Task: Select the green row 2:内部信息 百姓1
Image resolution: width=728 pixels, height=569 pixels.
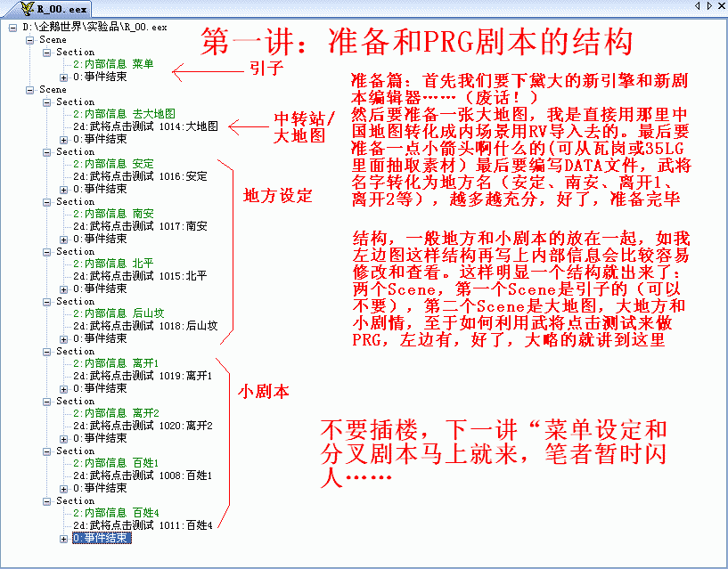Action: (x=116, y=463)
